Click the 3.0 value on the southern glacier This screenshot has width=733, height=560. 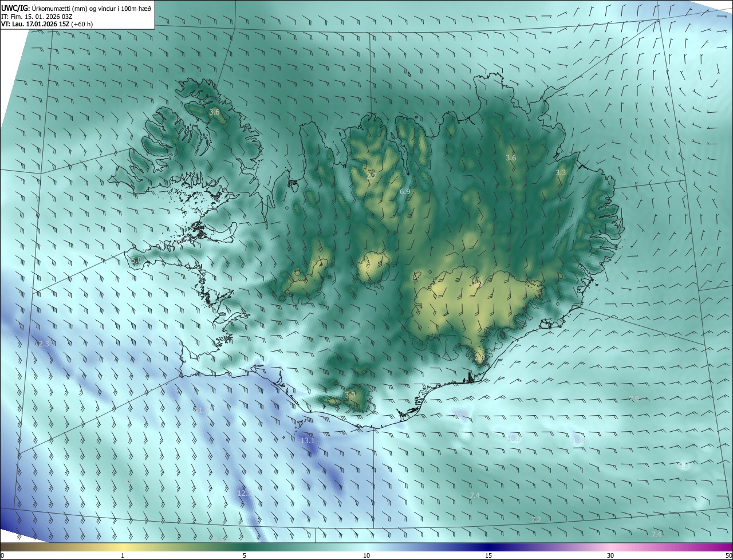[350, 395]
